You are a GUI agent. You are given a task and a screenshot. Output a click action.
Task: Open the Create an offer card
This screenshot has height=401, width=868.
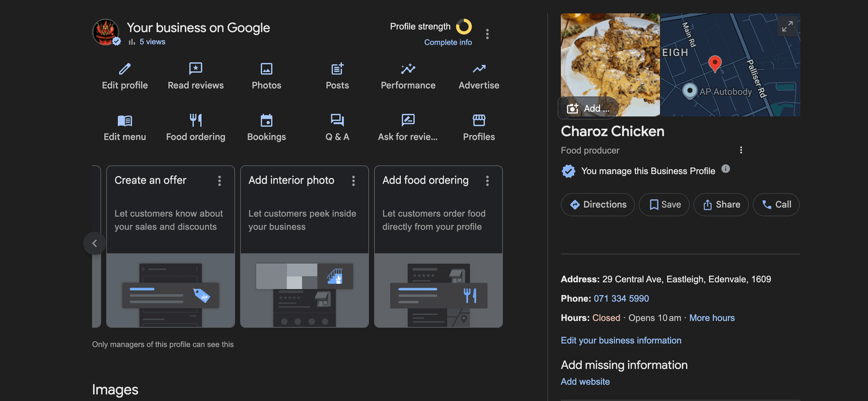(170, 246)
